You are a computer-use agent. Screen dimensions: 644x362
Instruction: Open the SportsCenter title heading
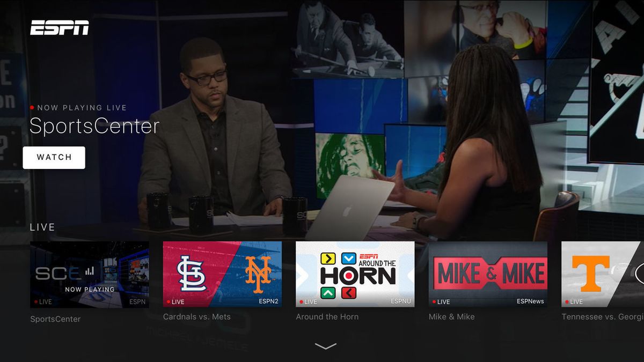[95, 127]
